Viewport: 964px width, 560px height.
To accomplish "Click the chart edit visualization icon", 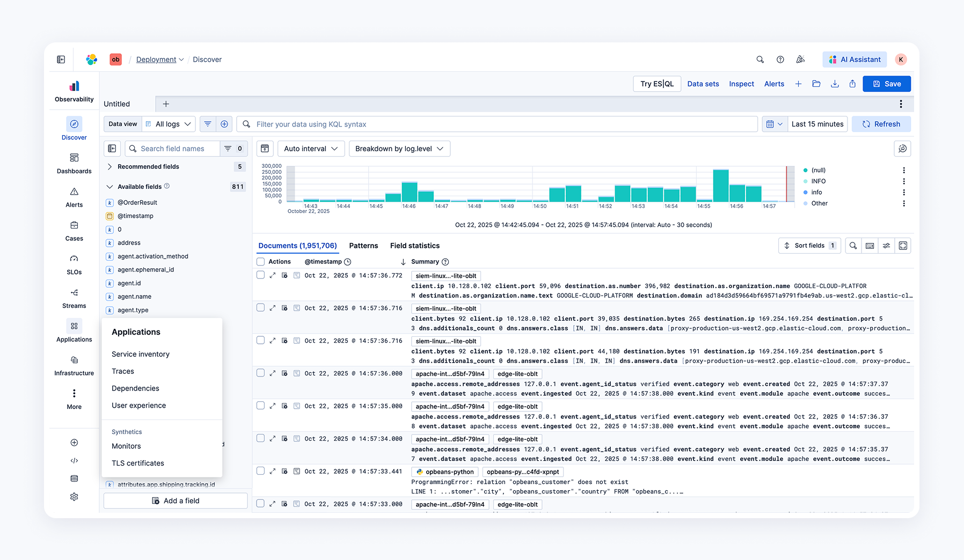I will pos(902,149).
